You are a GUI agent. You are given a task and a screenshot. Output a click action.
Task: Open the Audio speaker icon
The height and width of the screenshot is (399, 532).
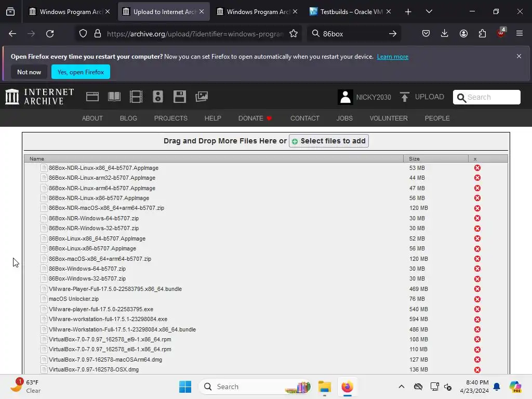pos(158,97)
